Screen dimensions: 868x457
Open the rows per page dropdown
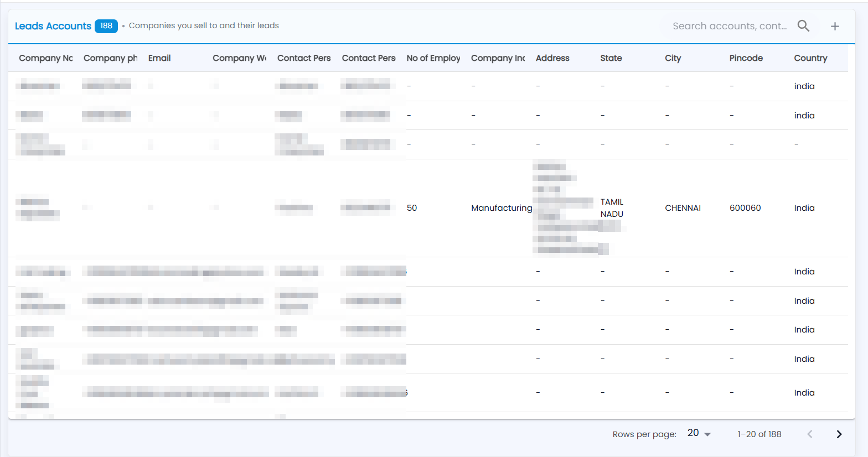(699, 433)
